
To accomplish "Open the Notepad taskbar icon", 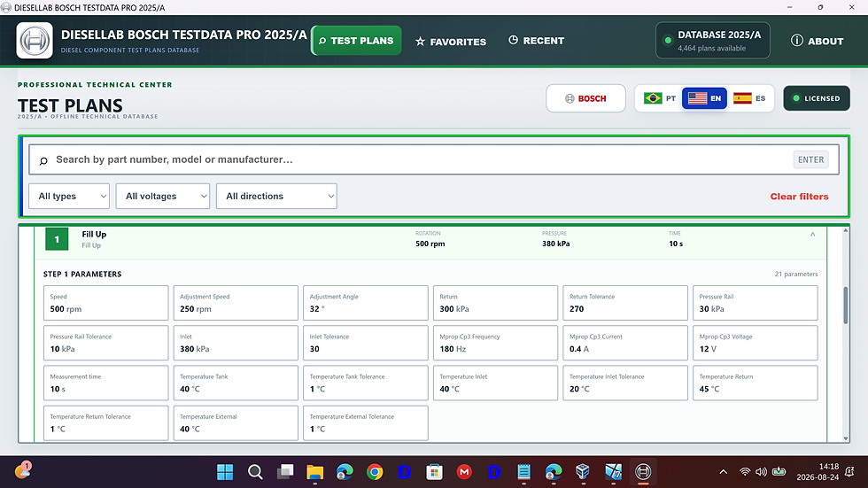I will coord(523,472).
